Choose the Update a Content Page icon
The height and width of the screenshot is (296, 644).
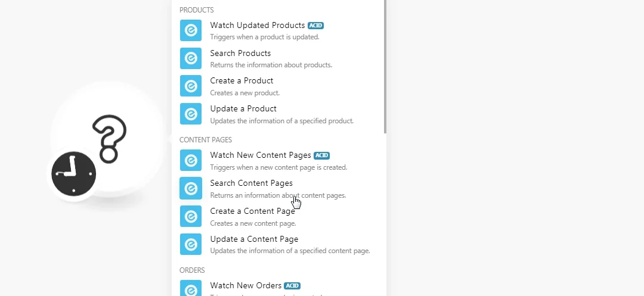coord(191,244)
